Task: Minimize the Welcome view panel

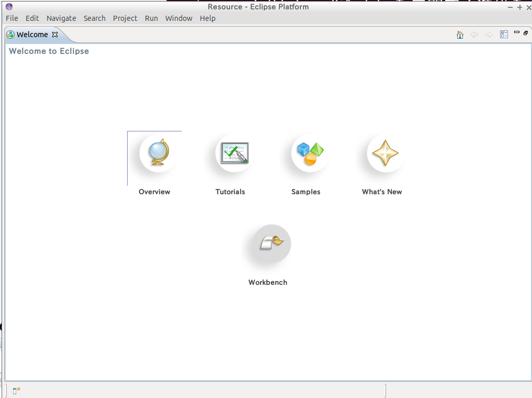Action: pos(517,32)
